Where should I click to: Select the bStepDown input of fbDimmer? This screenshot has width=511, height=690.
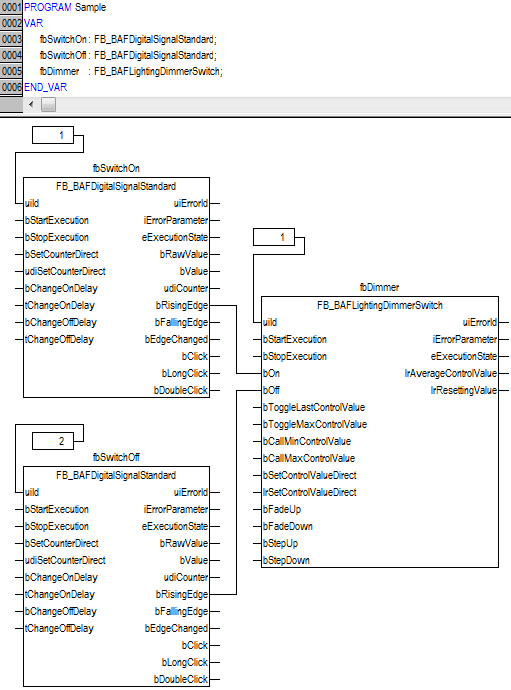[x=287, y=561]
